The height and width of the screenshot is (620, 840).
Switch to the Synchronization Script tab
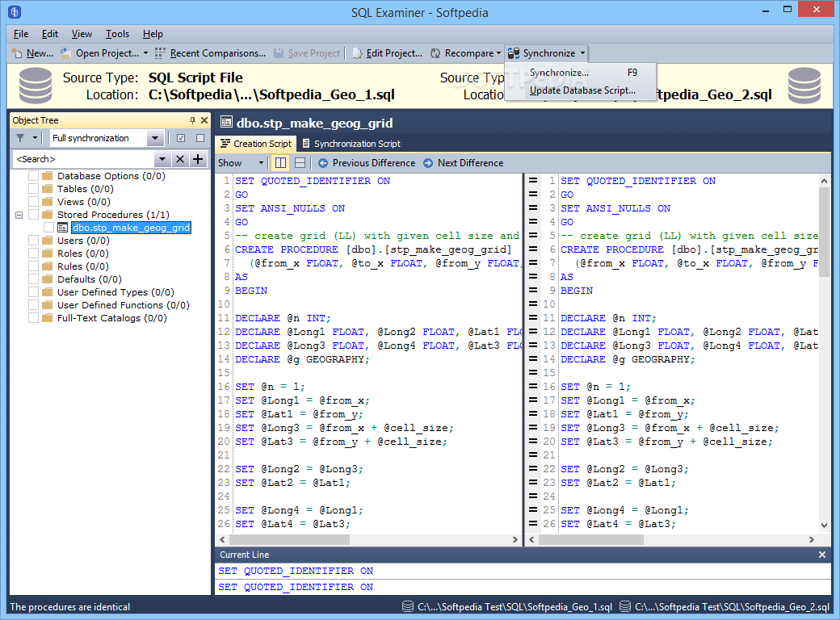pyautogui.click(x=351, y=144)
